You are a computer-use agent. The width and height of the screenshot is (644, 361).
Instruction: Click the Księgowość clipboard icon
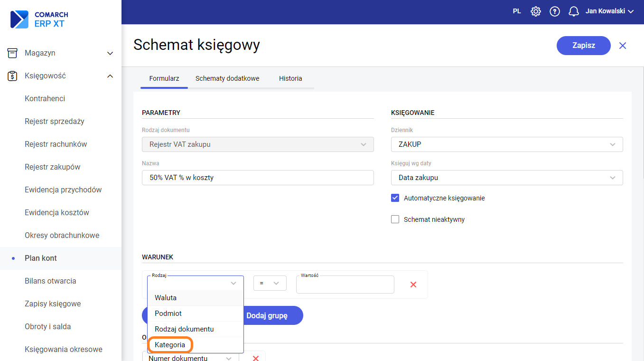[13, 76]
